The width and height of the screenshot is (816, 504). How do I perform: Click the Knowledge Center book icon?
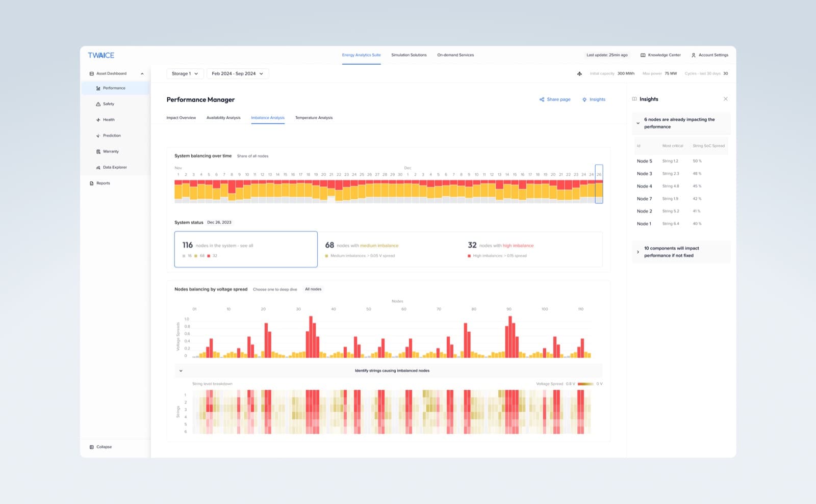click(x=643, y=55)
